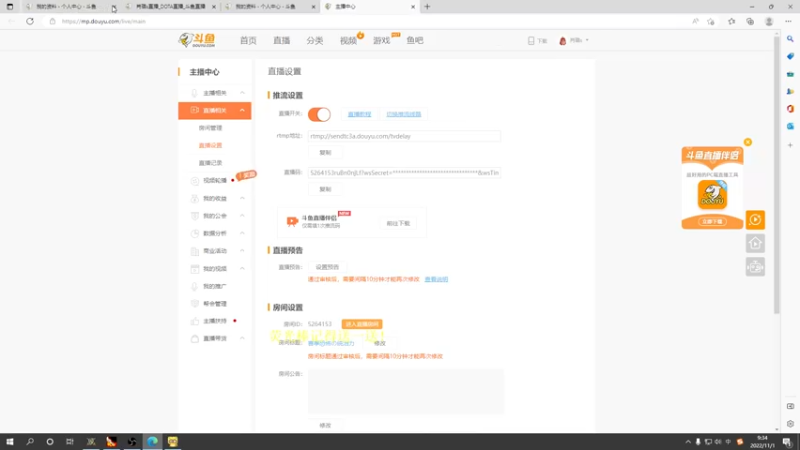The width and height of the screenshot is (800, 450).
Task: Click the DOUYU app thumbnail in floating ad
Action: pyautogui.click(x=712, y=194)
